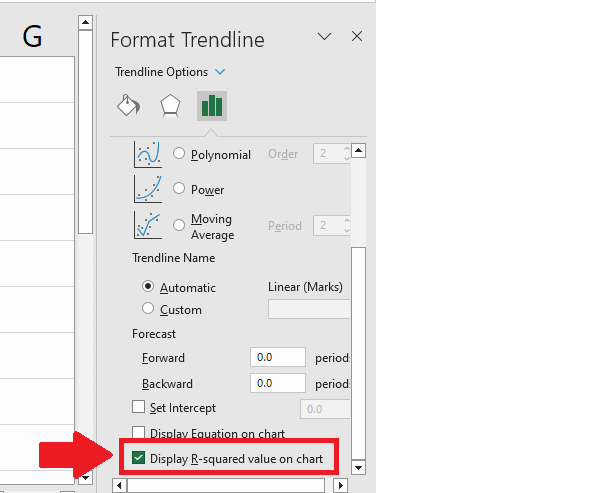Click the pane's scroll left arrow
The height and width of the screenshot is (493, 591).
point(119,485)
